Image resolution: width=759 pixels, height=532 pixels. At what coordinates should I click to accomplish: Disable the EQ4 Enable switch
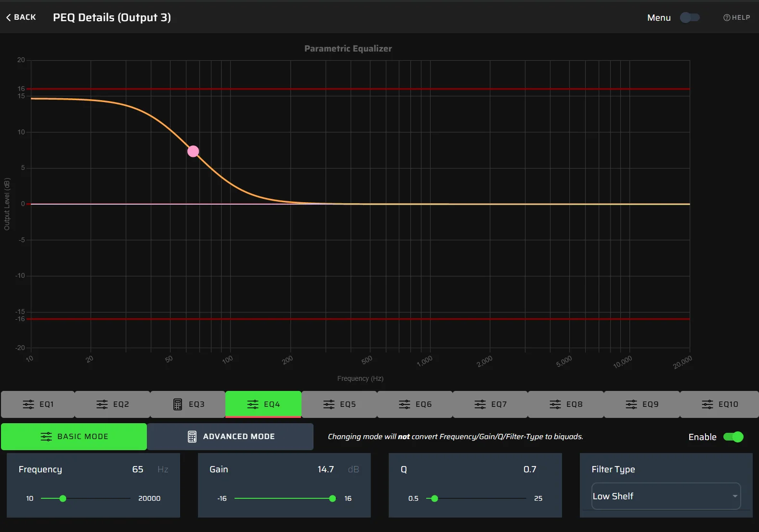click(x=733, y=437)
